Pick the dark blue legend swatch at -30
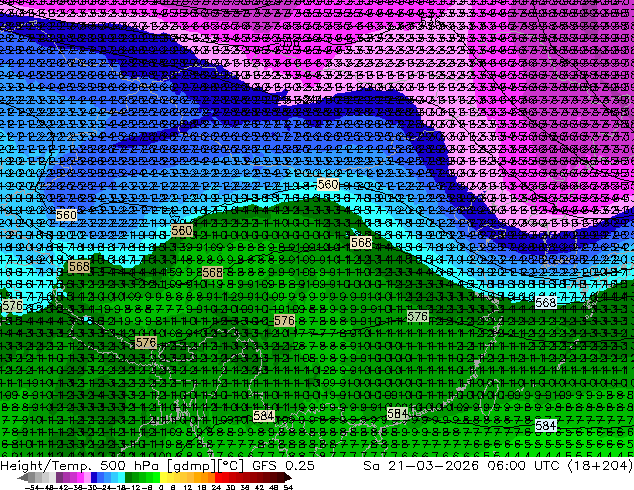This screenshot has height=490, width=634. 94,478
